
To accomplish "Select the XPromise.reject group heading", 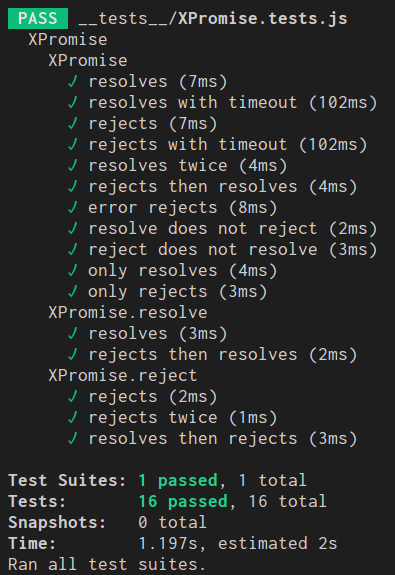I will (123, 376).
